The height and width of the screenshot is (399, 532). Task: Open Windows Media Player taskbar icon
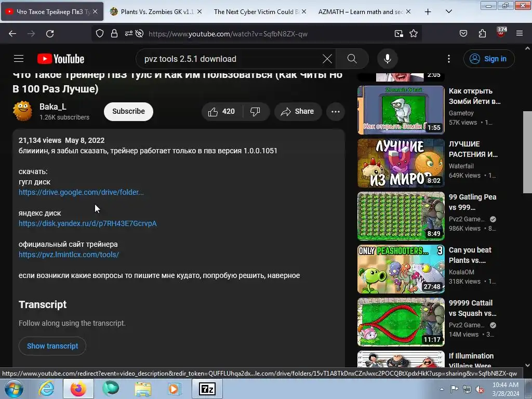(x=175, y=389)
